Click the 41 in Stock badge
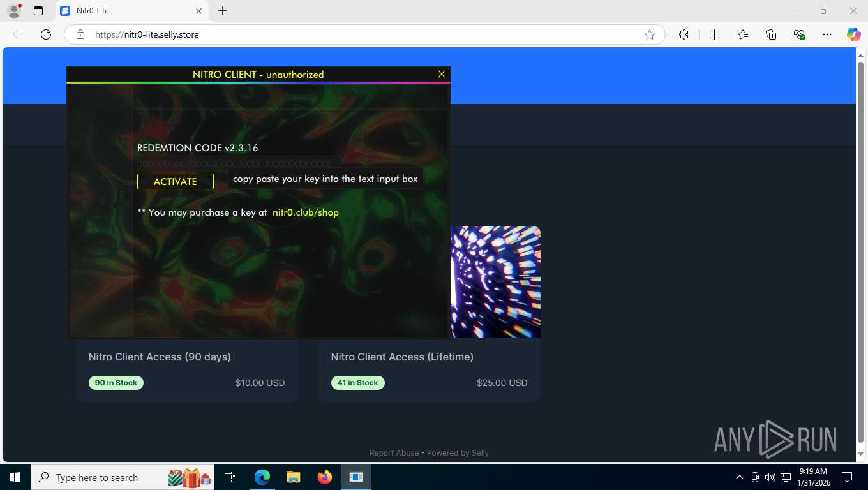This screenshot has width=868, height=490. 358,383
